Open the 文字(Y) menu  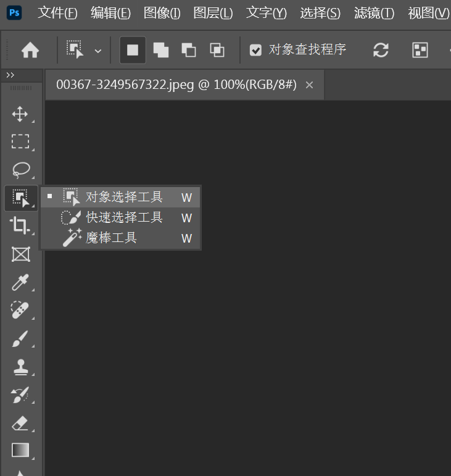(x=267, y=13)
